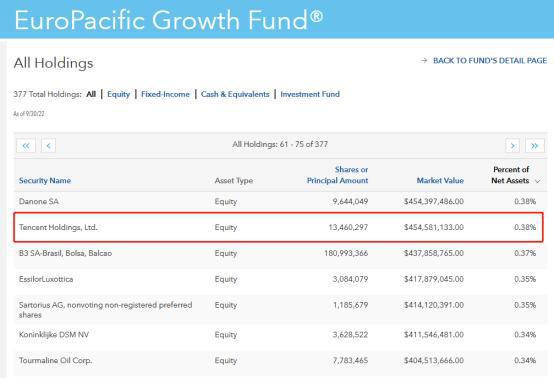The height and width of the screenshot is (378, 554).
Task: Sort by Percent of Net Assets header
Action: [x=510, y=175]
